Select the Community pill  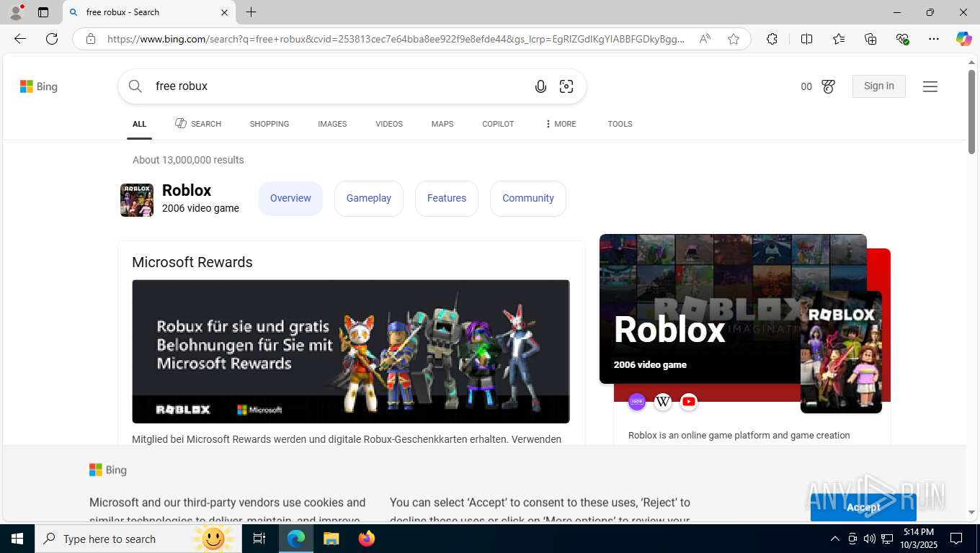528,198
